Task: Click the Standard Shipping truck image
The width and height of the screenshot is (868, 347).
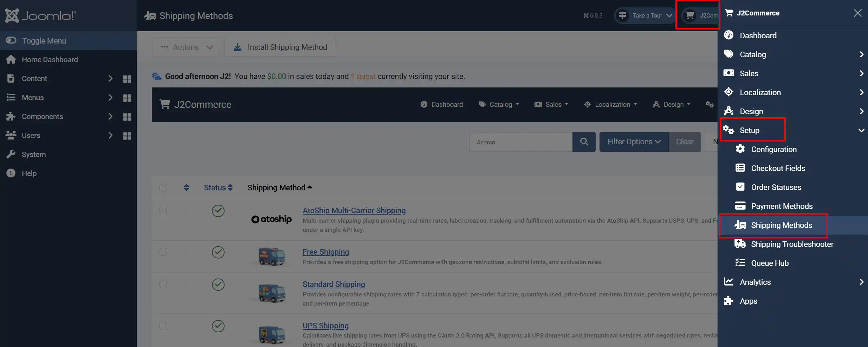Action: click(x=272, y=293)
